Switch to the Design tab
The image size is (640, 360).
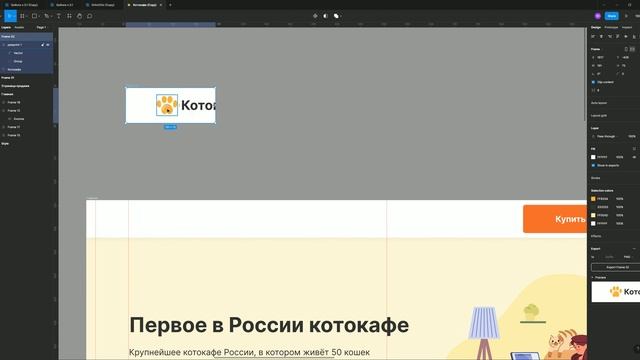tap(596, 27)
